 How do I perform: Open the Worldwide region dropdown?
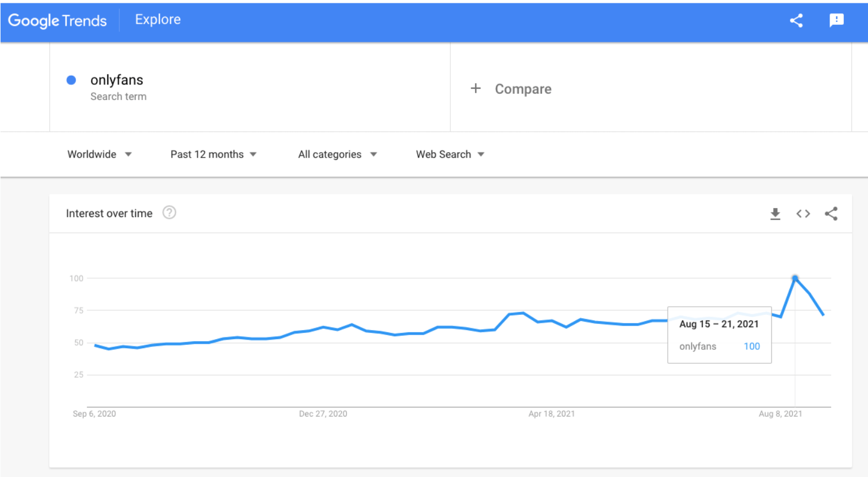click(99, 154)
